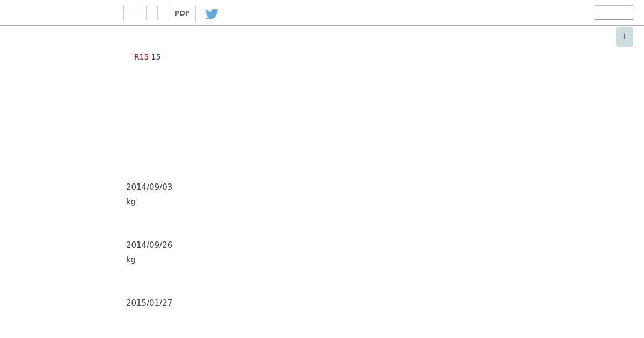Focus the empty search box in header

point(613,12)
